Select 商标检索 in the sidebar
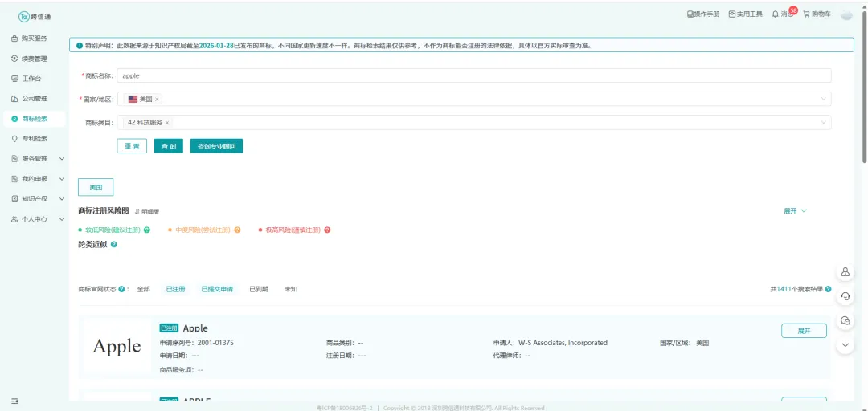This screenshot has height=411, width=868. (35, 119)
